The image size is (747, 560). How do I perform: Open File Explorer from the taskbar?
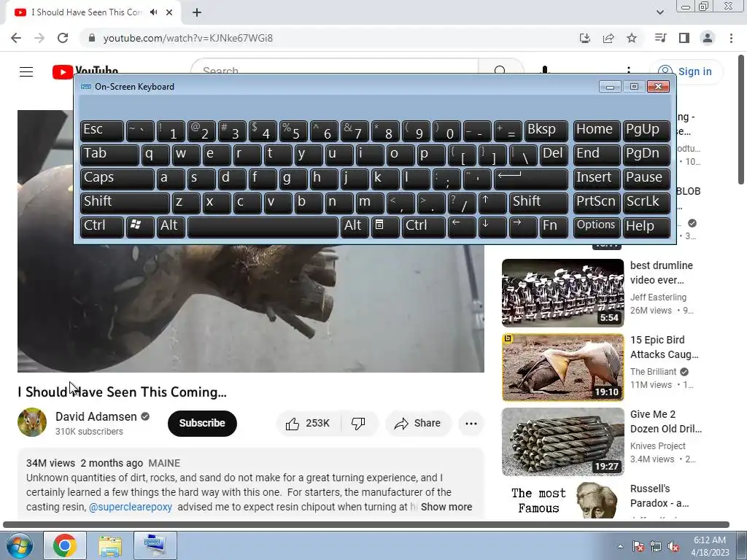(110, 545)
